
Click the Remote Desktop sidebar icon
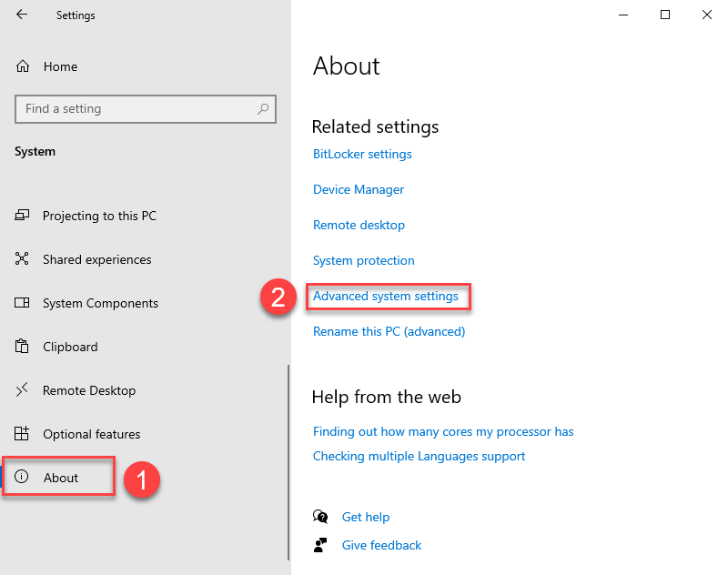pyautogui.click(x=23, y=390)
